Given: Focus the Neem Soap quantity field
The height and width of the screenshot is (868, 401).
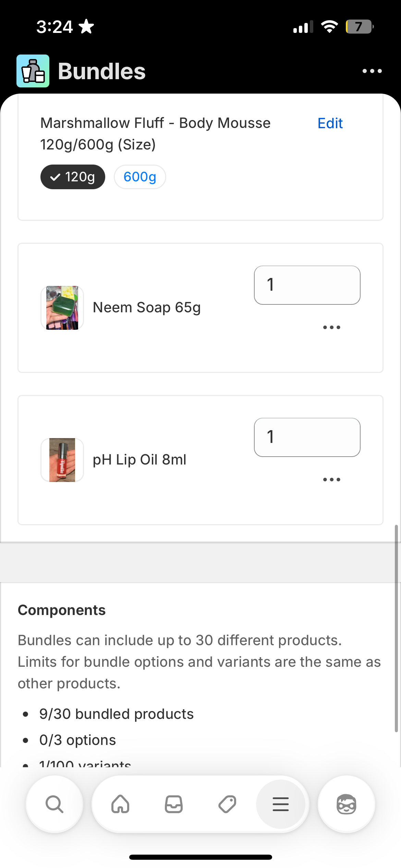Looking at the screenshot, I should (x=307, y=285).
